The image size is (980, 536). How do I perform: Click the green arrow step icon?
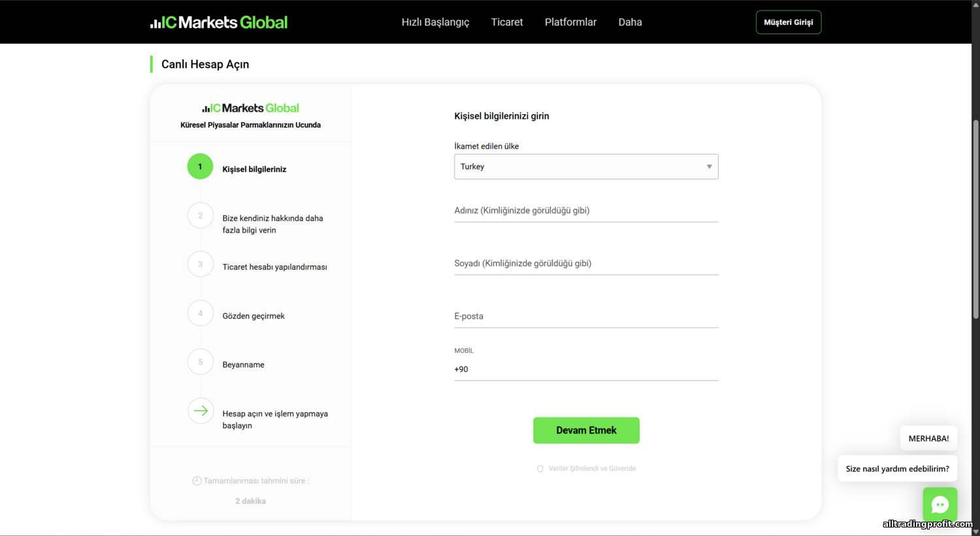coord(200,411)
